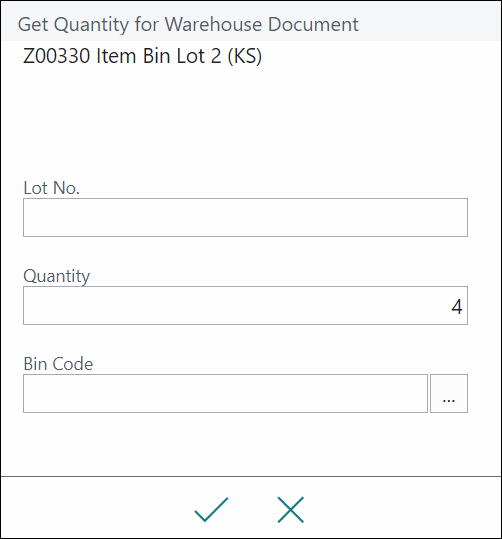Image resolution: width=502 pixels, height=539 pixels.
Task: Click the (KS) suffix of the item description
Action: point(244,56)
